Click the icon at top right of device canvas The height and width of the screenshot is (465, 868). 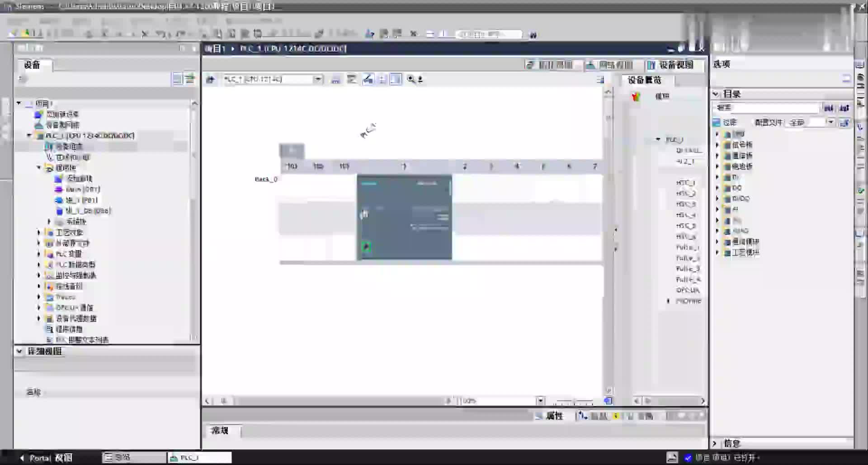[x=600, y=80]
